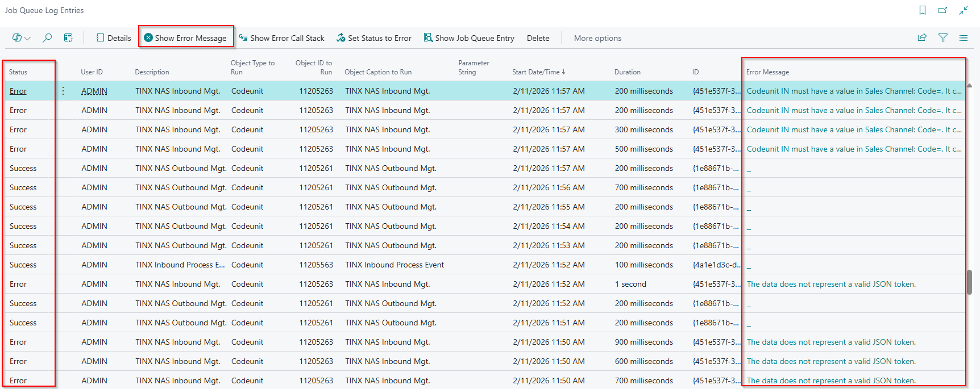This screenshot has height=389, width=980.
Task: Open JSON token error at 11:52 AM row
Action: (x=831, y=284)
